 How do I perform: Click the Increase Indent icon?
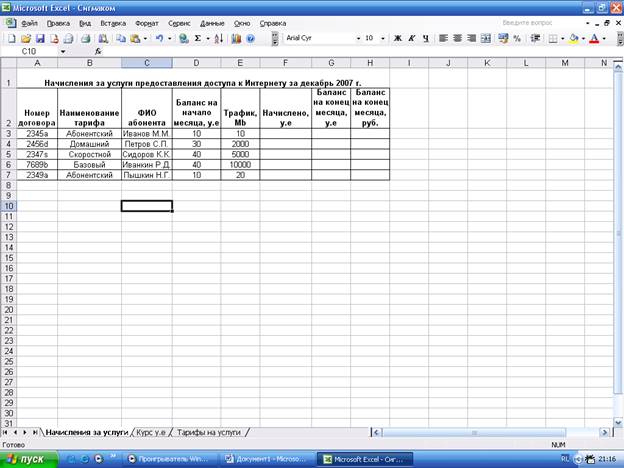tap(535, 38)
